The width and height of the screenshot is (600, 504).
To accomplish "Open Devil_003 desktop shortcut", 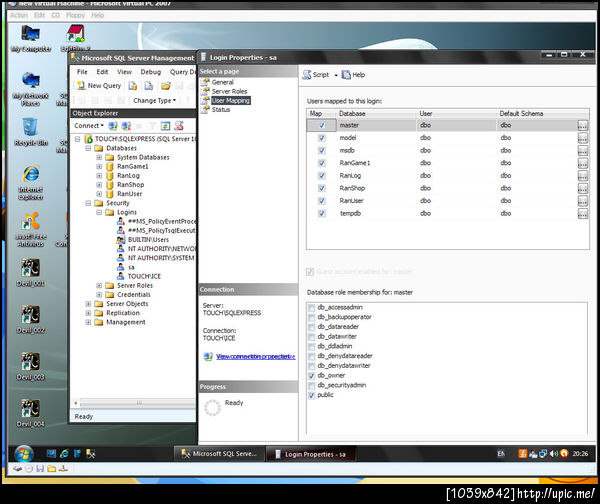I will 31,367.
